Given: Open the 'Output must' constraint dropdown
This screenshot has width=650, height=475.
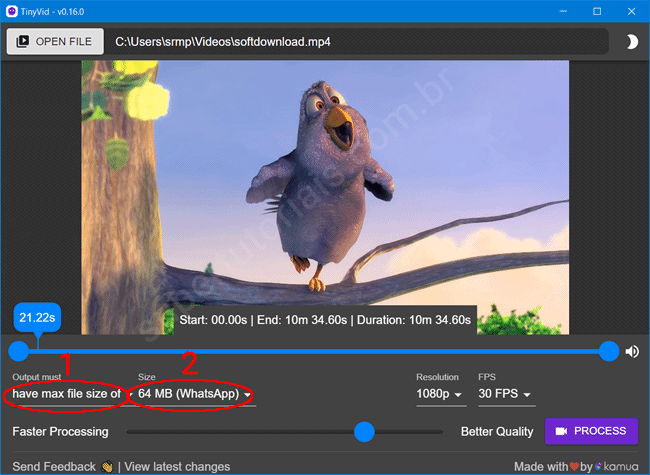Looking at the screenshot, I should 68,394.
